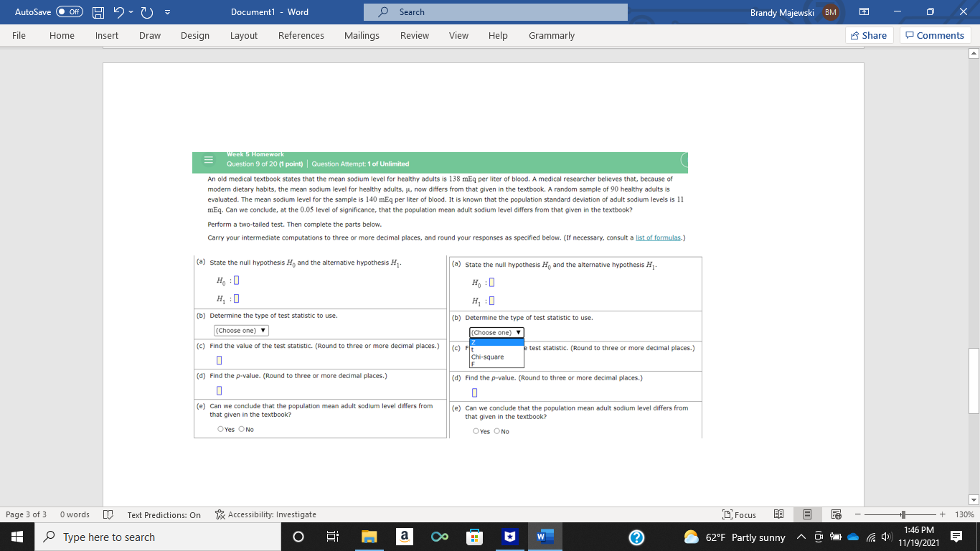Open Focus mode from the status bar
This screenshot has height=551, width=980.
click(x=740, y=514)
